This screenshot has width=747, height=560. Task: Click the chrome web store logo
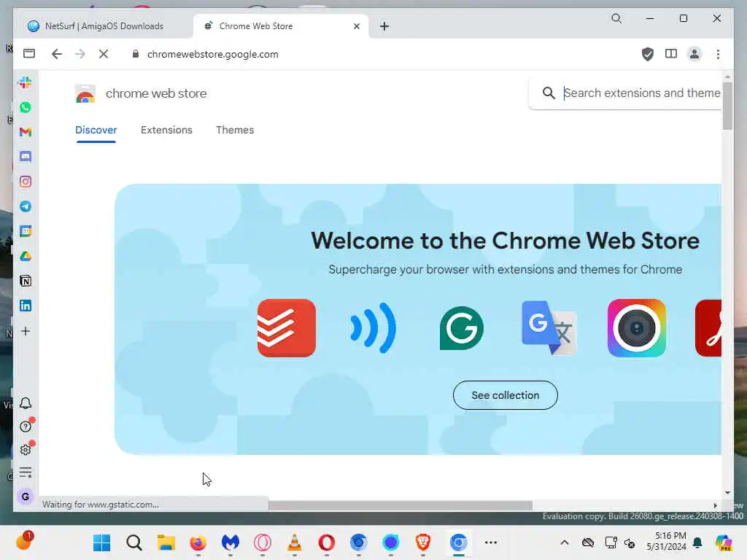click(85, 93)
